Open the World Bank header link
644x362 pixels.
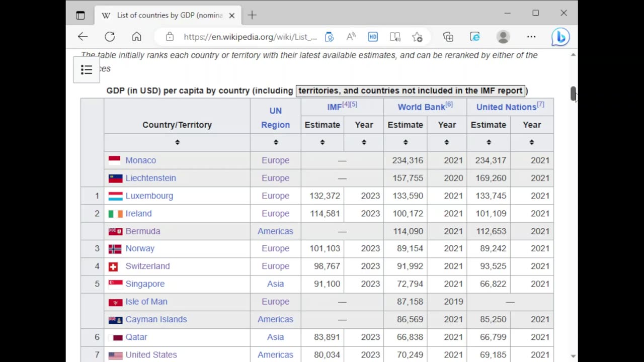pyautogui.click(x=421, y=107)
